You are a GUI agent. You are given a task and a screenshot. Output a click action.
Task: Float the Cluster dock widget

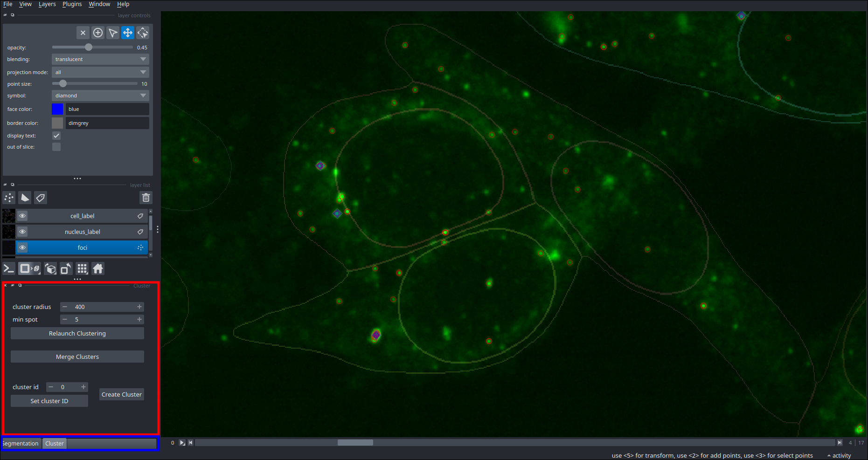pyautogui.click(x=20, y=285)
